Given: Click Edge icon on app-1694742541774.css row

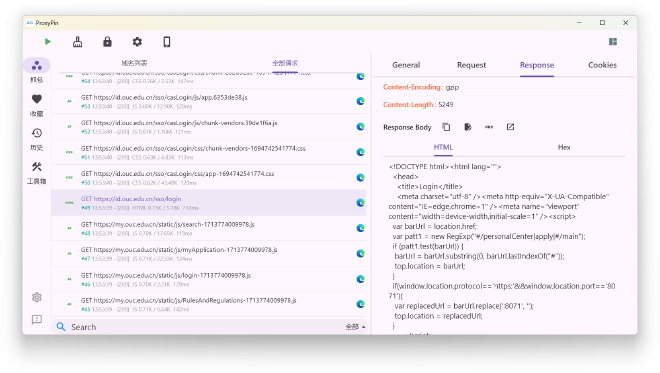Looking at the screenshot, I should pos(360,177).
